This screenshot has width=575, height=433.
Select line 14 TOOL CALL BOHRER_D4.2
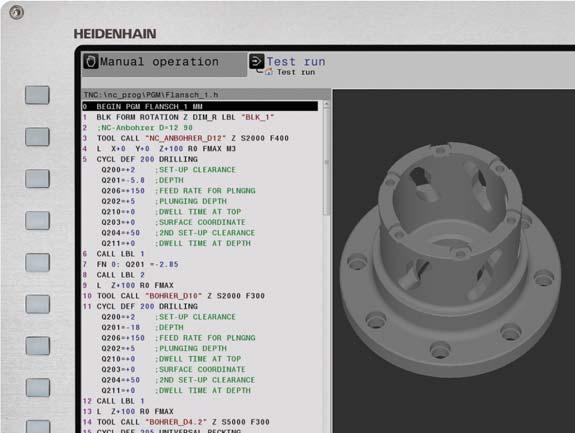pyautogui.click(x=176, y=422)
